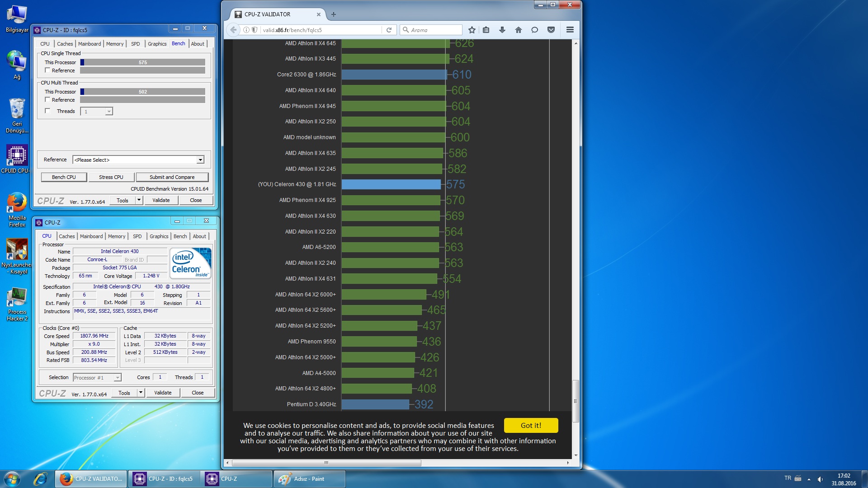Reload the page in Firefox
This screenshot has height=488, width=868.
389,30
